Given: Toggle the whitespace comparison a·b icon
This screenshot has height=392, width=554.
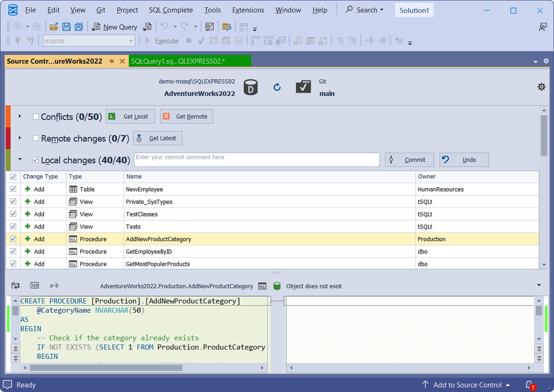Looking at the screenshot, I should click(x=54, y=285).
